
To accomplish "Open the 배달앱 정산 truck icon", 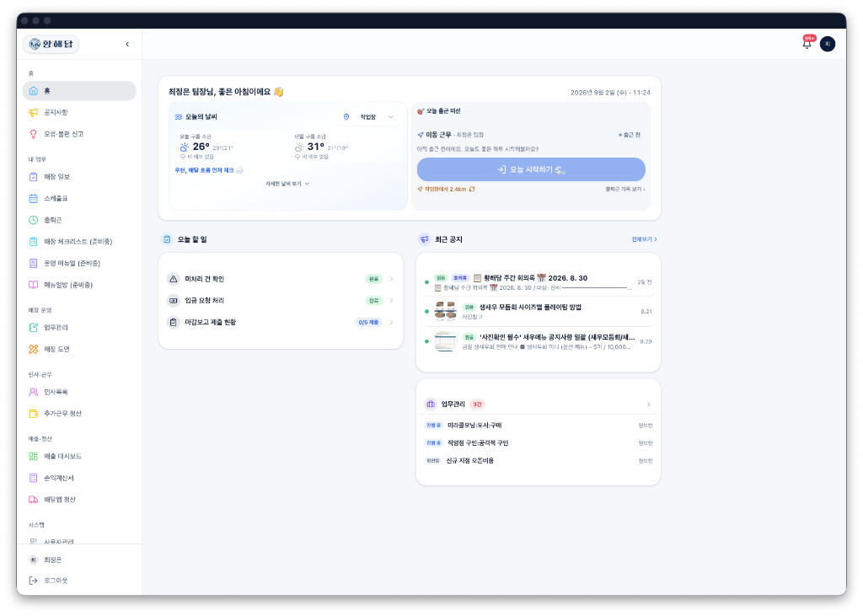I will [x=34, y=500].
